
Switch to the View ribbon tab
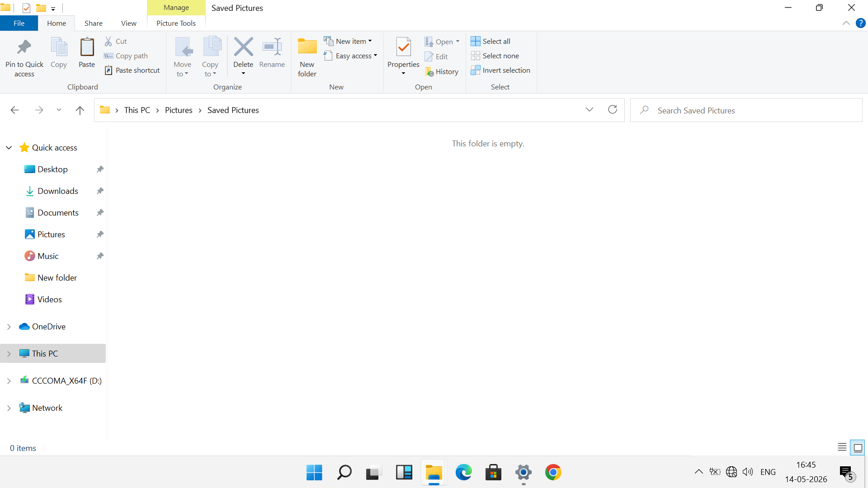click(128, 23)
